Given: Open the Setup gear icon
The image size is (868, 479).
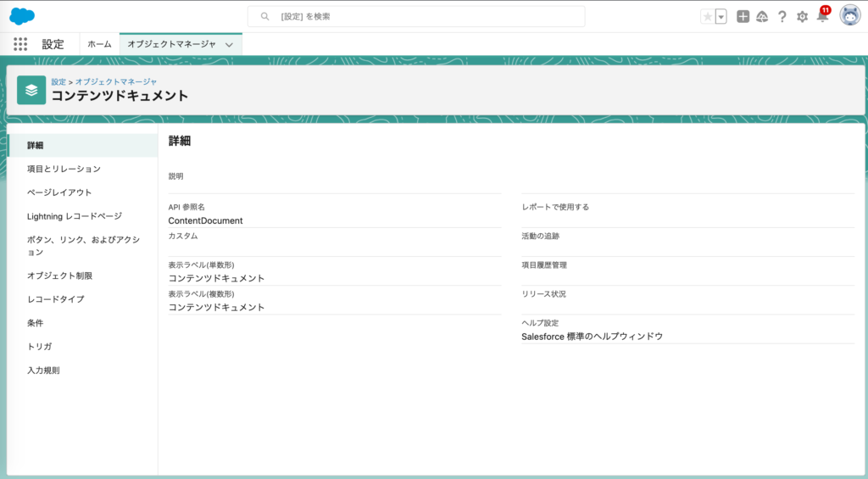Looking at the screenshot, I should point(802,16).
